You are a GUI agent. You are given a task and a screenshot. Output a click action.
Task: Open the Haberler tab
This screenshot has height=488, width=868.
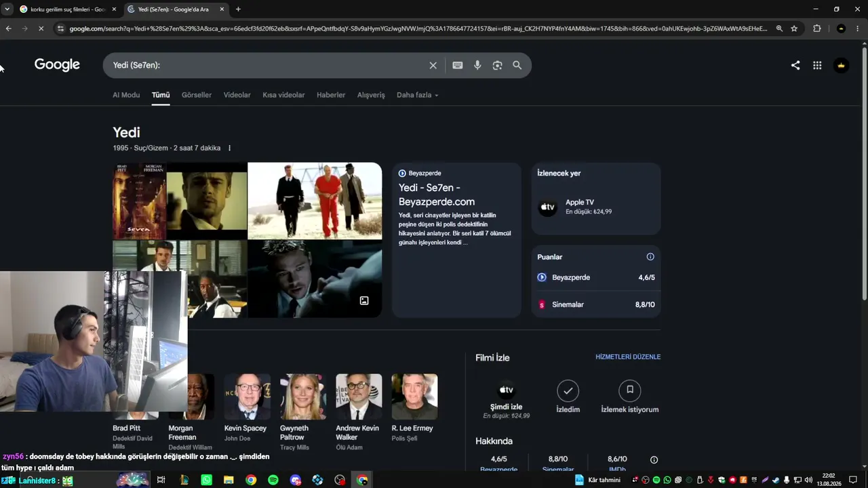click(x=331, y=95)
